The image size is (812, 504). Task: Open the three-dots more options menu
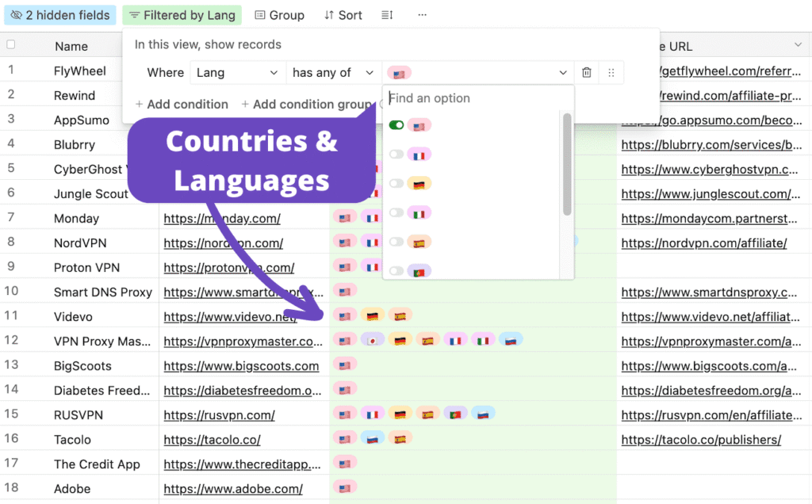(423, 15)
